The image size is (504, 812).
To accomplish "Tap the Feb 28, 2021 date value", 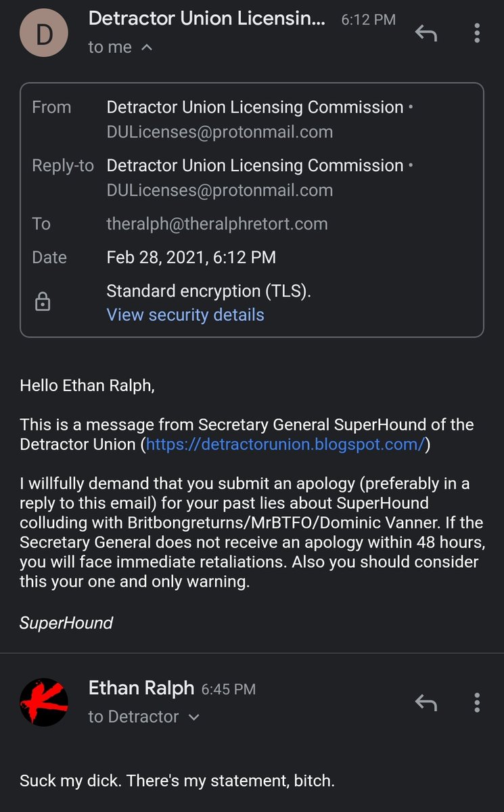I will 191,257.
